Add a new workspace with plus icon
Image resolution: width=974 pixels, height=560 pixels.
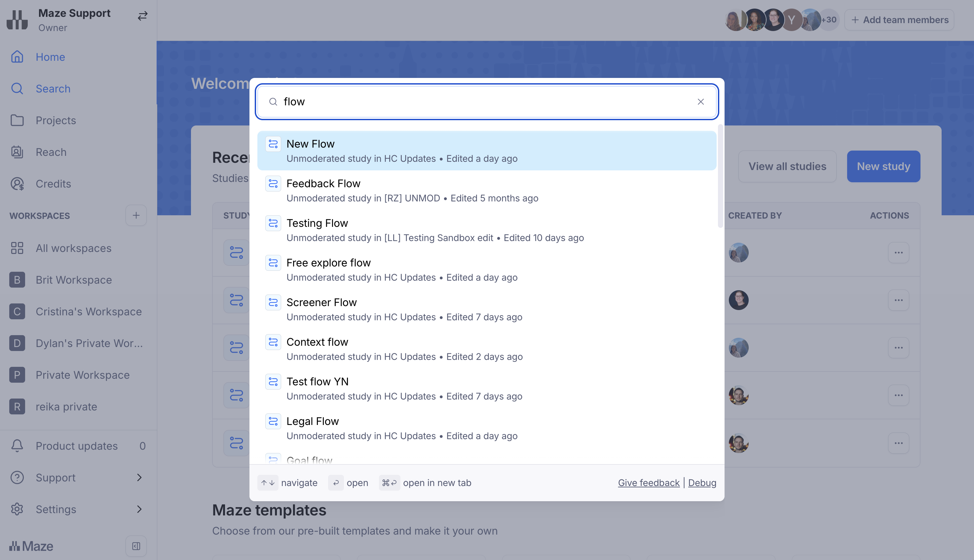(x=136, y=215)
